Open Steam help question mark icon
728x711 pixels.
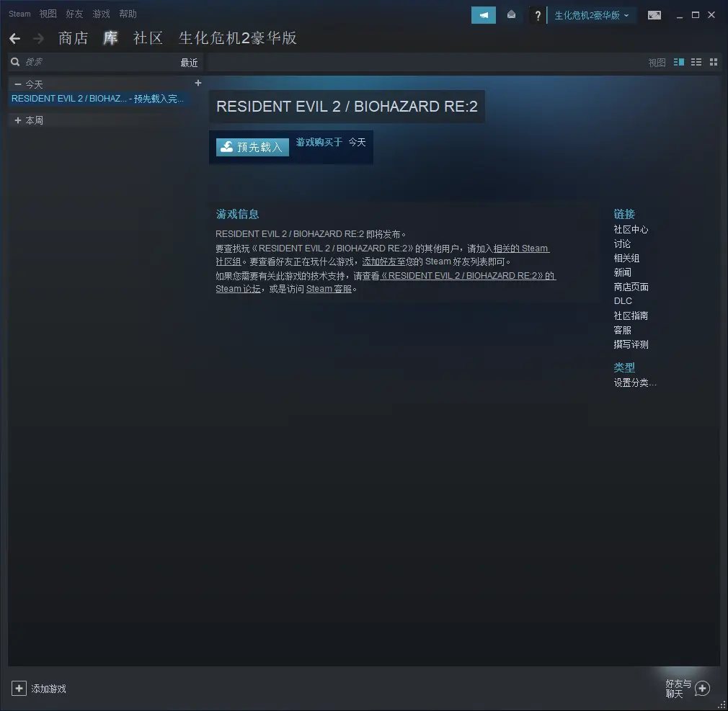pyautogui.click(x=538, y=15)
